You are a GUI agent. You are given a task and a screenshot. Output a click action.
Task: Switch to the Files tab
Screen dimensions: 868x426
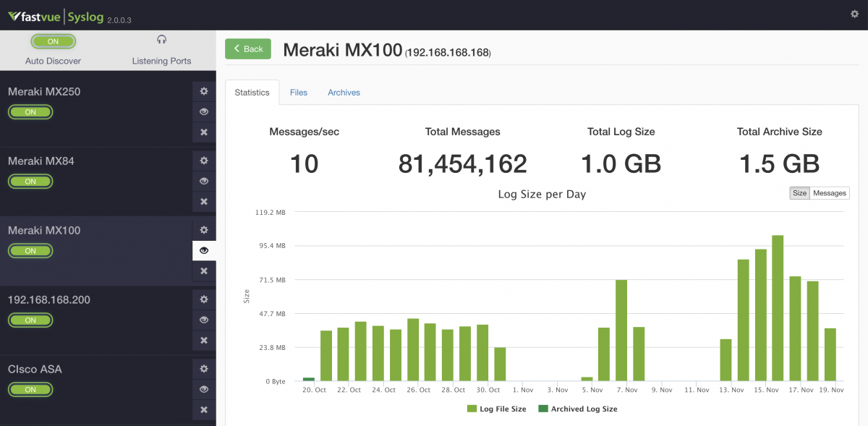point(298,92)
